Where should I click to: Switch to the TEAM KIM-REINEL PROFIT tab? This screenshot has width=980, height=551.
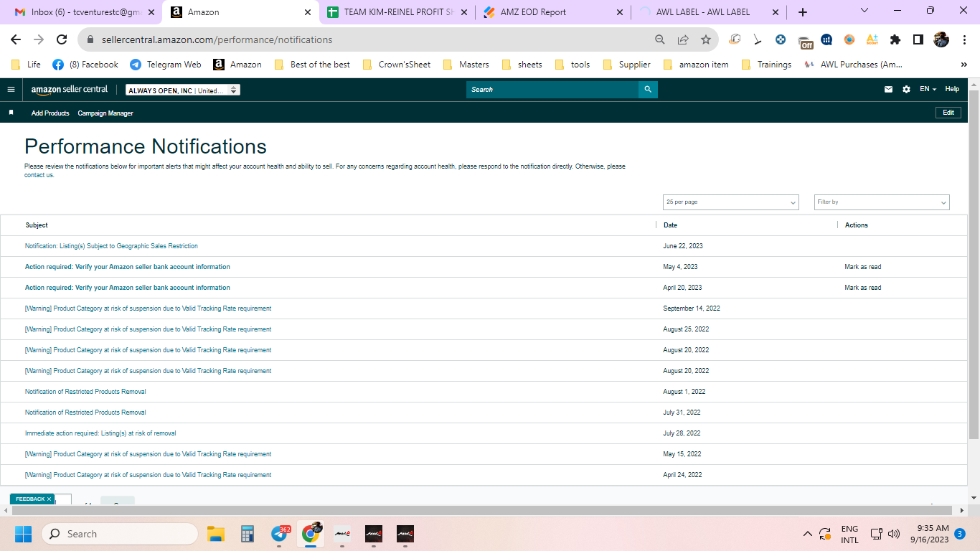398,12
